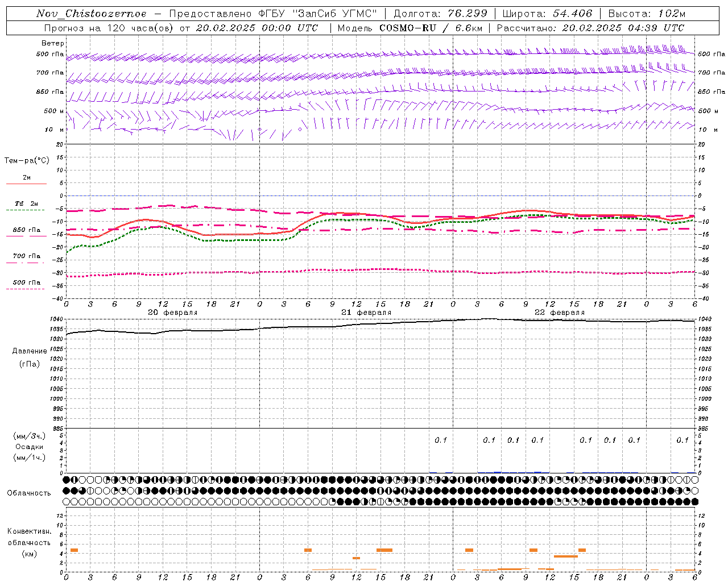Click the Осадки precipitation label

coord(30,447)
